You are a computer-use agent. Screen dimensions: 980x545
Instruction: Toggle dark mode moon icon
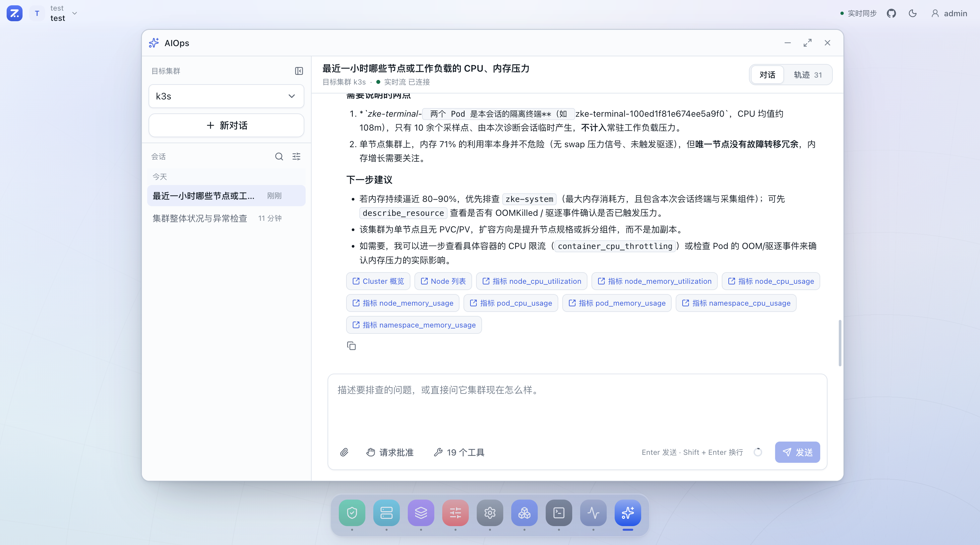click(913, 13)
